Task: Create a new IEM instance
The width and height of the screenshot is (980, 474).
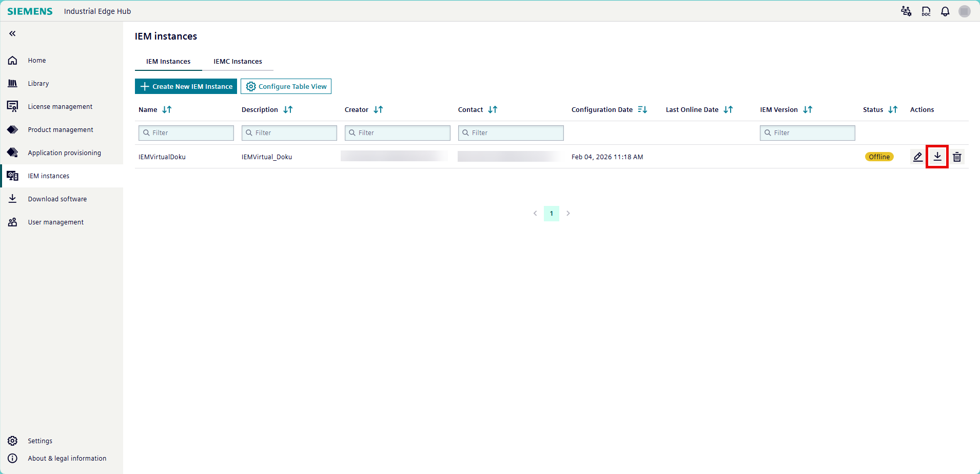Action: pos(186,86)
